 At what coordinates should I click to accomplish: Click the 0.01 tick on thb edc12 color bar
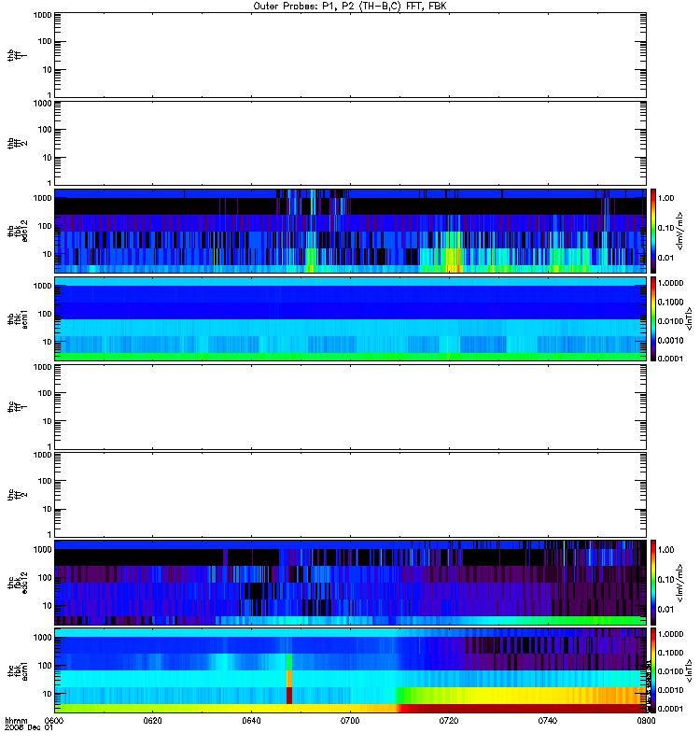point(666,258)
